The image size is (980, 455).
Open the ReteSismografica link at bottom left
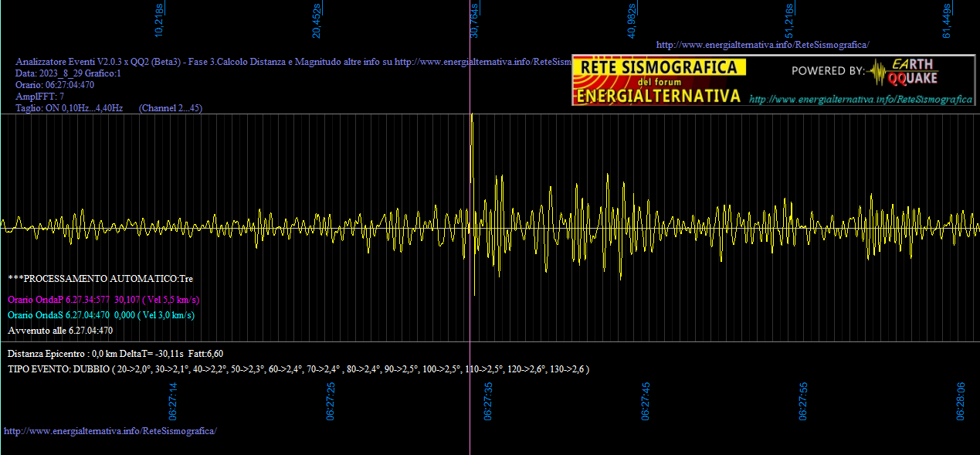click(110, 430)
